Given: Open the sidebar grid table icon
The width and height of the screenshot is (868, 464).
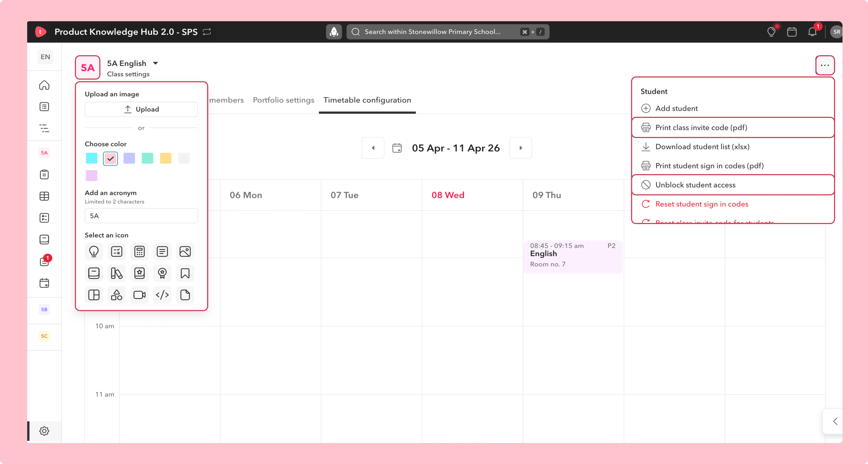Looking at the screenshot, I should point(44,196).
